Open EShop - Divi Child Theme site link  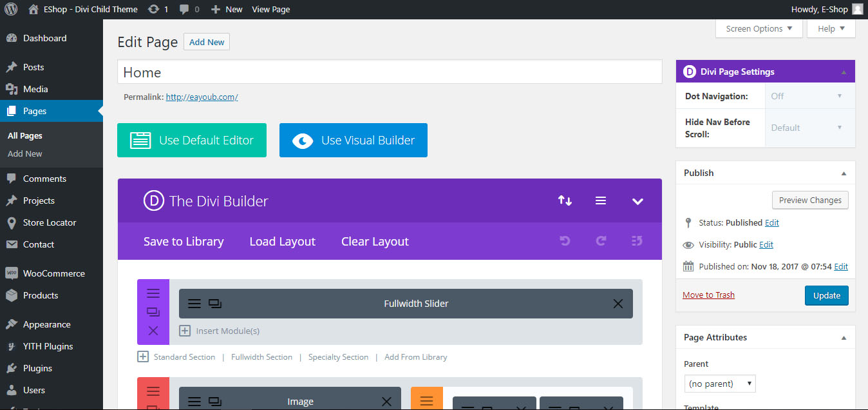point(83,9)
